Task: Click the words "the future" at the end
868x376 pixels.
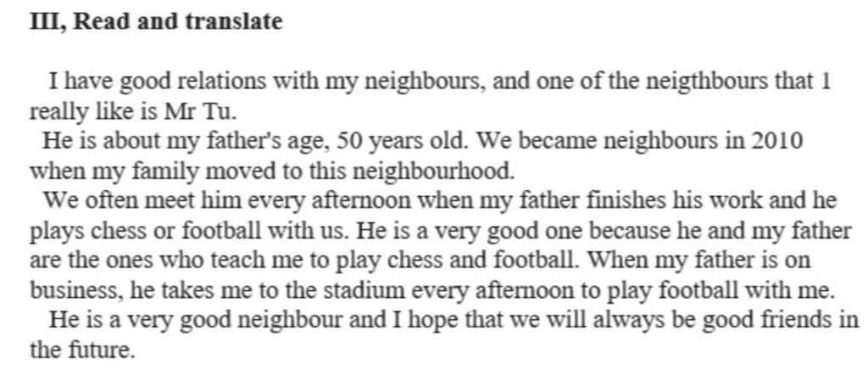Action: [x=81, y=350]
